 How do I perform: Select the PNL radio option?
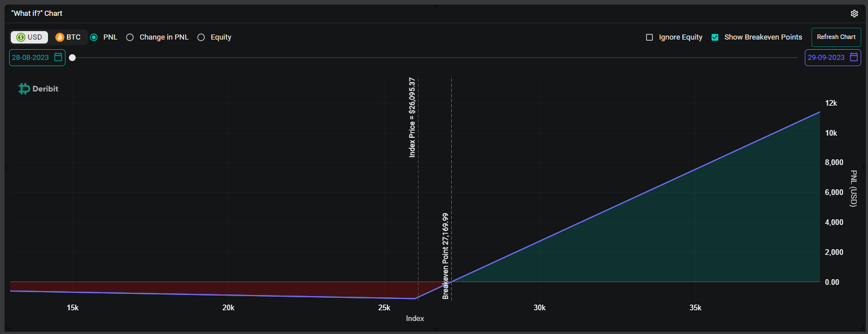(94, 37)
